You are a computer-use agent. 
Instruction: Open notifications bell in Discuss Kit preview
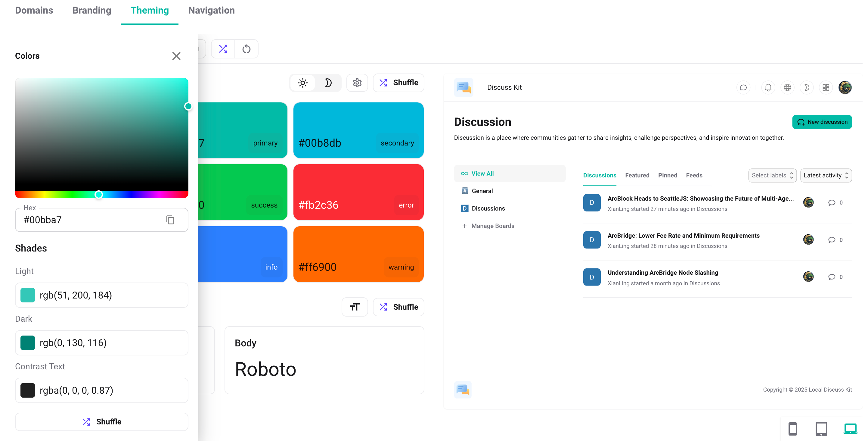[768, 88]
